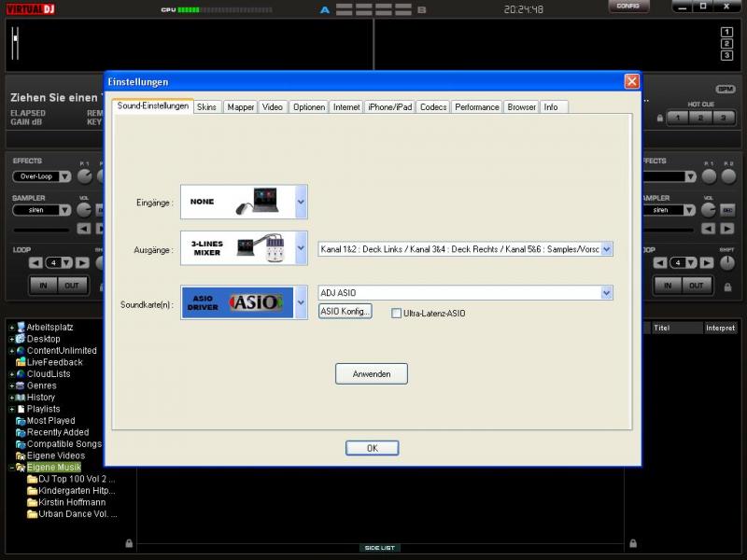Open the right deck loop length dropdown
747x560 pixels.
[691, 263]
